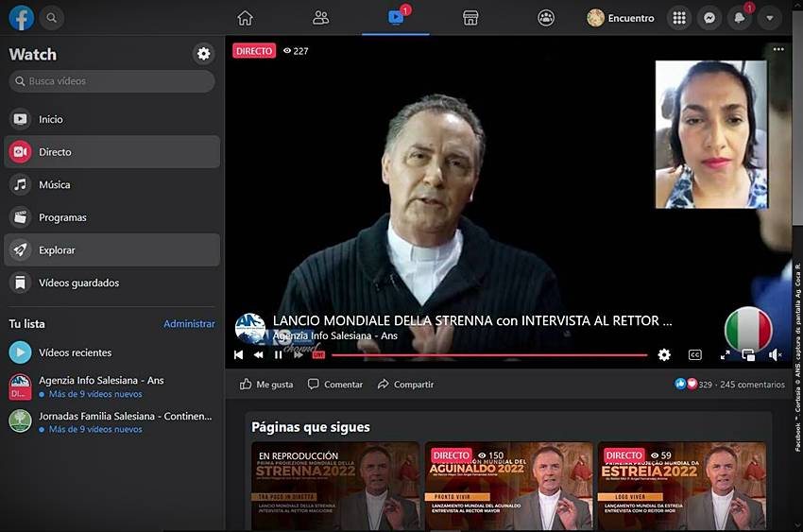Click the fast-forward player button

[x=298, y=355]
